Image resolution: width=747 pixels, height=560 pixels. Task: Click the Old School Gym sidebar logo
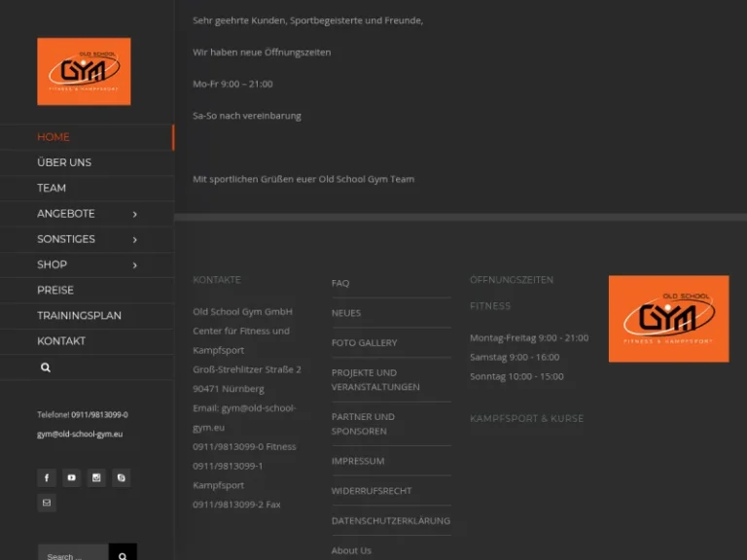[x=84, y=71]
